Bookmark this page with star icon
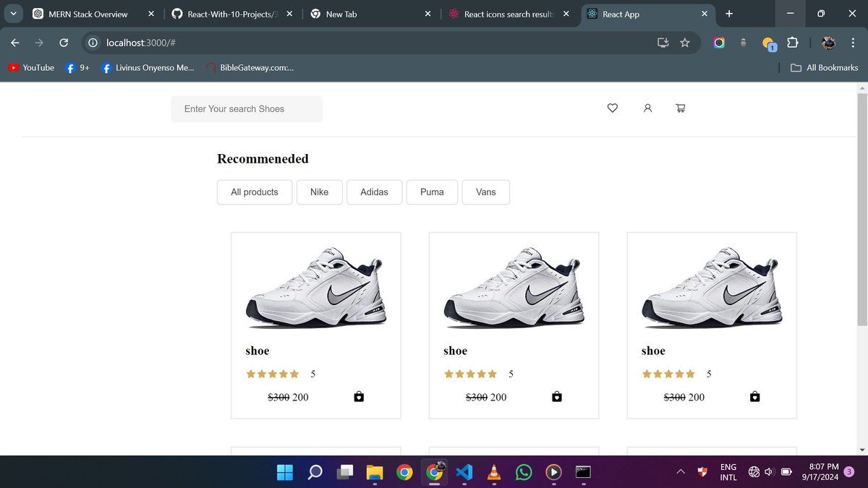This screenshot has height=488, width=868. coord(685,43)
